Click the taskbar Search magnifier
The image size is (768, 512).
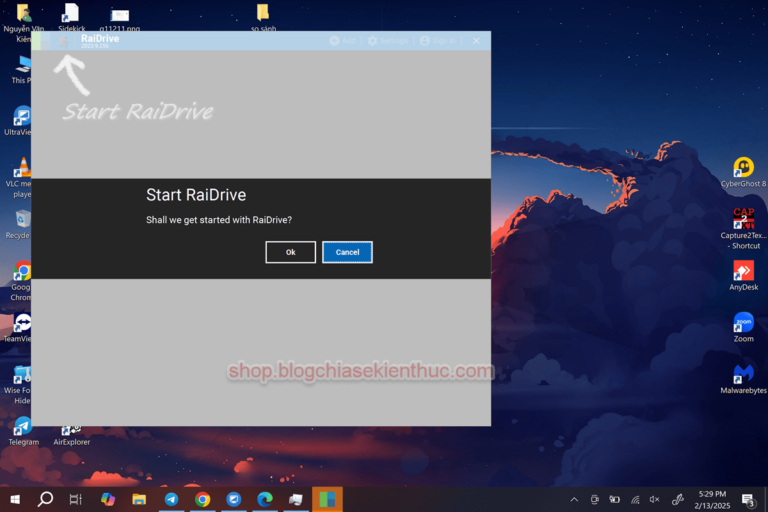[x=46, y=499]
